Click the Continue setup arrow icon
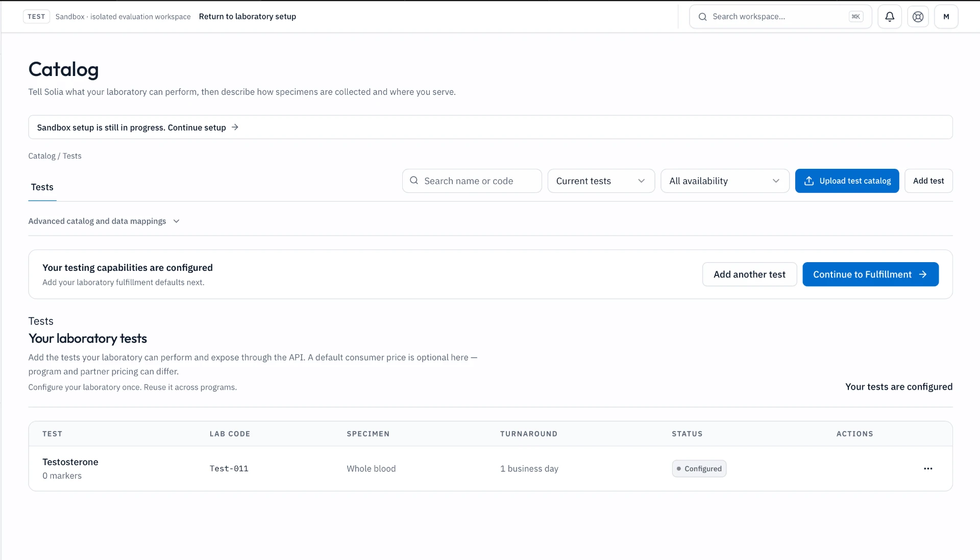980x560 pixels. point(235,128)
